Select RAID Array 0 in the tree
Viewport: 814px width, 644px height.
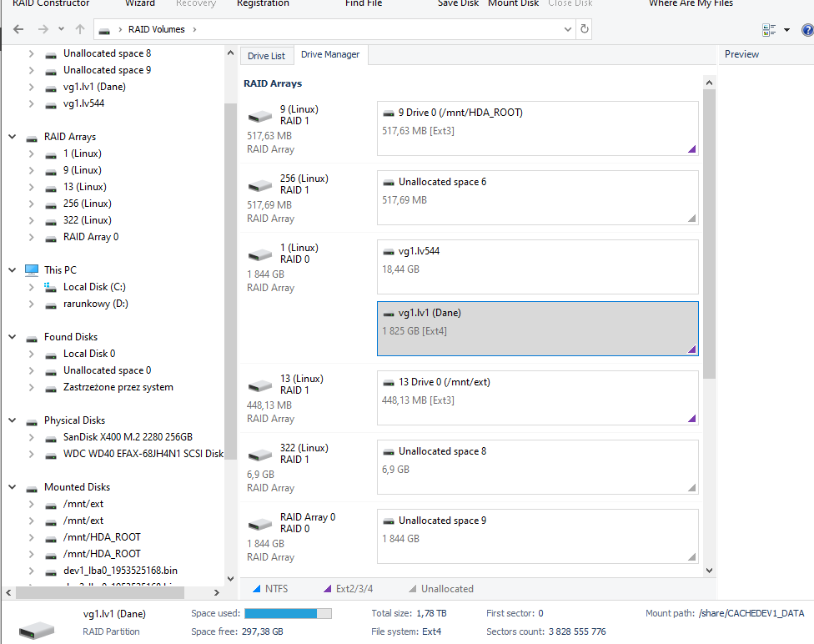[x=91, y=237]
